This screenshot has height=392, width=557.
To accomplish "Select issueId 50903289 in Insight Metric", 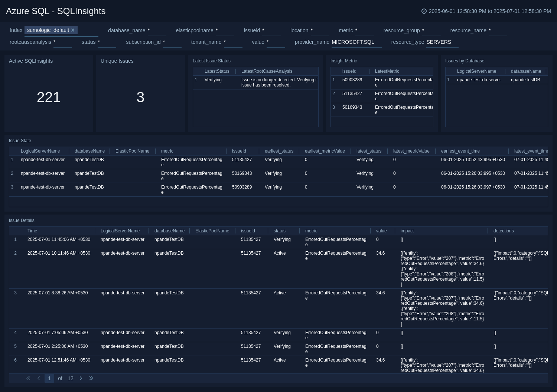I will [352, 80].
